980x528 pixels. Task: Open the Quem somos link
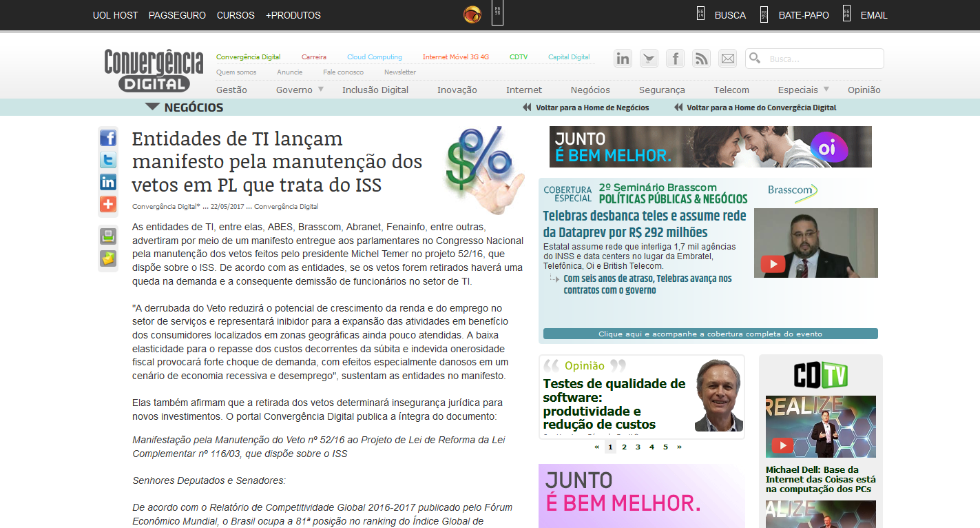pos(236,72)
